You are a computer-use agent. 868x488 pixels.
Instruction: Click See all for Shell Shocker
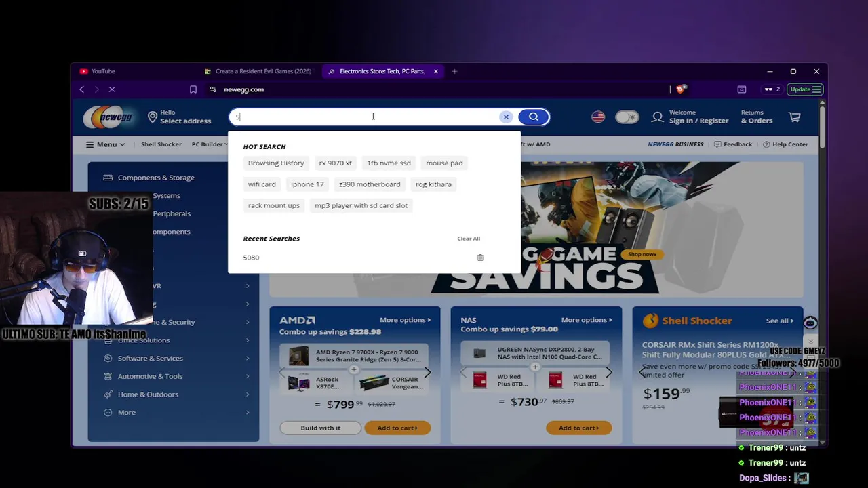(x=780, y=321)
